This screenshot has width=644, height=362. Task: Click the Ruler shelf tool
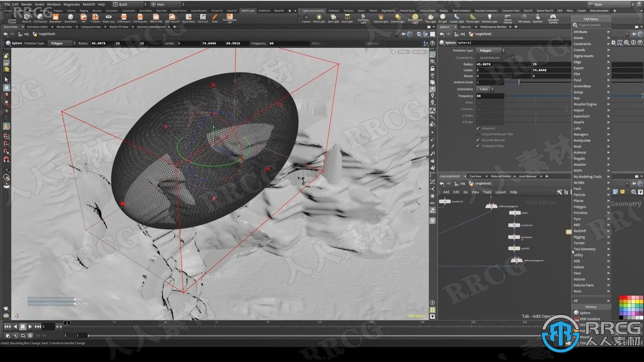215,19
